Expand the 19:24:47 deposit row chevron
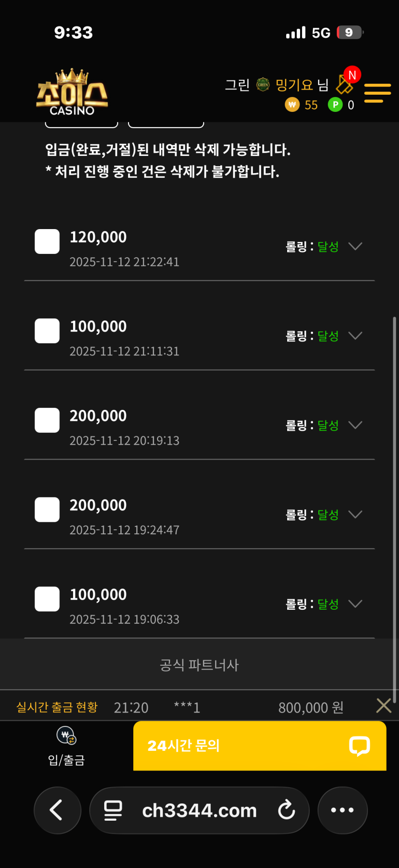This screenshot has height=868, width=399. click(355, 515)
